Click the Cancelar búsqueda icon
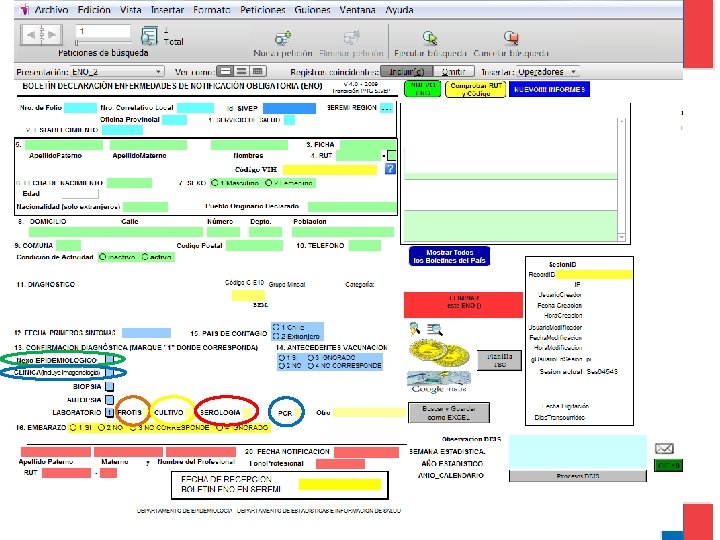The height and width of the screenshot is (540, 720). [511, 38]
